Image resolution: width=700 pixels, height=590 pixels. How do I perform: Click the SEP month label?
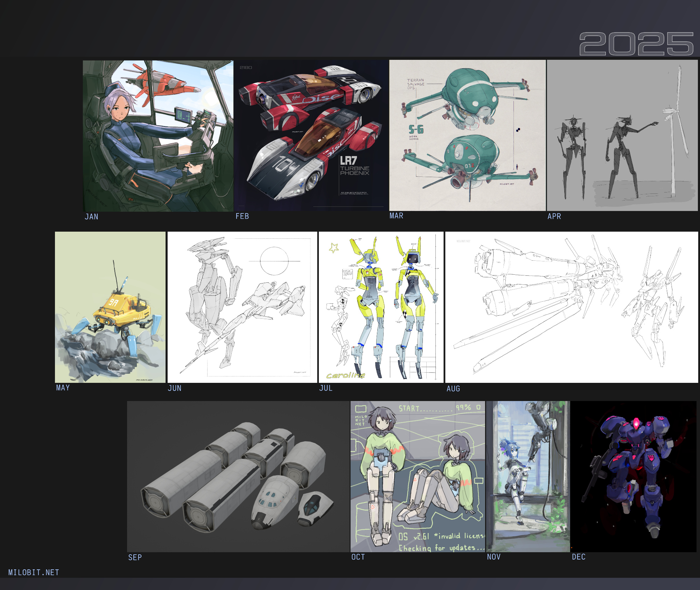tap(135, 557)
